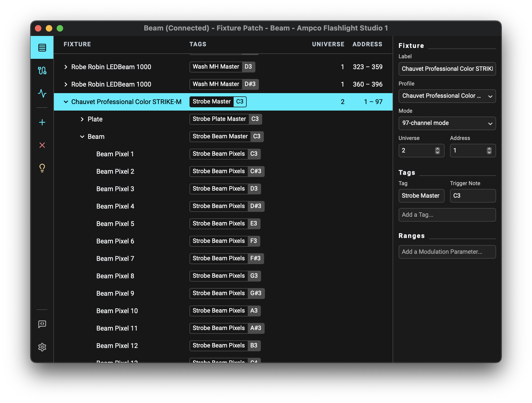This screenshot has width=532, height=403.
Task: Click the highlighted Strobe Master C3 tag
Action: coord(218,102)
